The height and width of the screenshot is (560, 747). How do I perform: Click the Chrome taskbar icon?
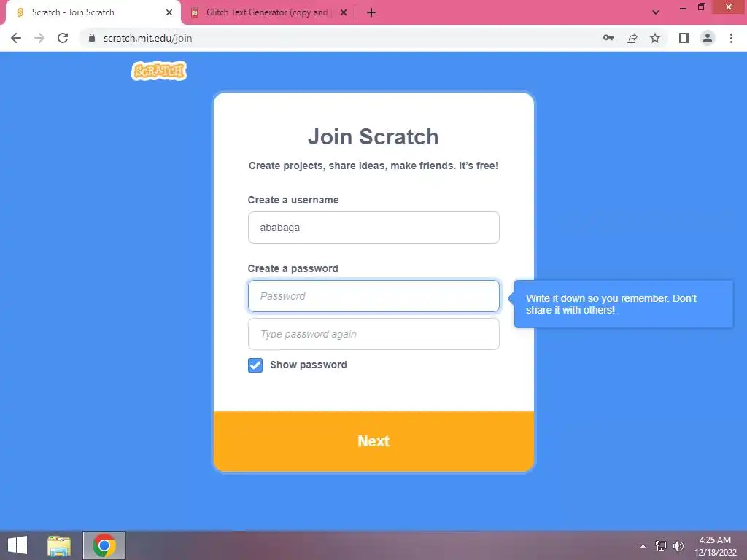[x=104, y=545]
